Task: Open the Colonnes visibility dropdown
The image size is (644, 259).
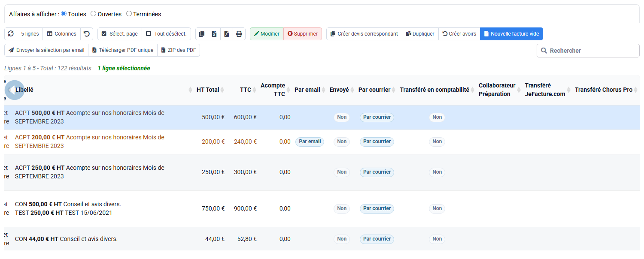Action: point(61,34)
